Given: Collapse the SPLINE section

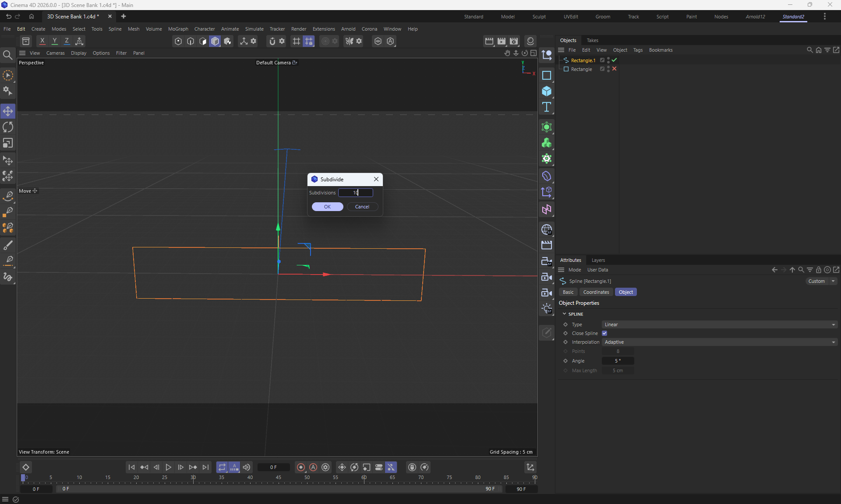Looking at the screenshot, I should (x=564, y=314).
